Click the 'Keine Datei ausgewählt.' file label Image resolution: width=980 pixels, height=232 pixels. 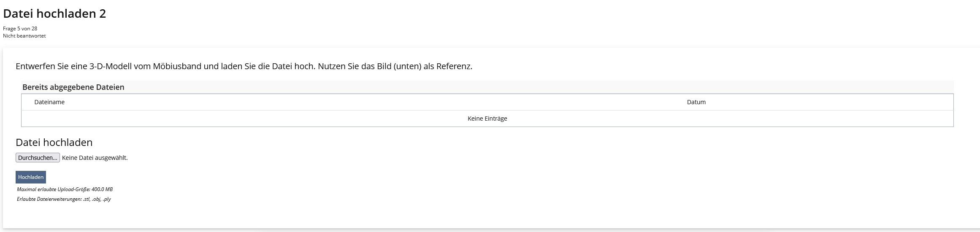(x=95, y=158)
